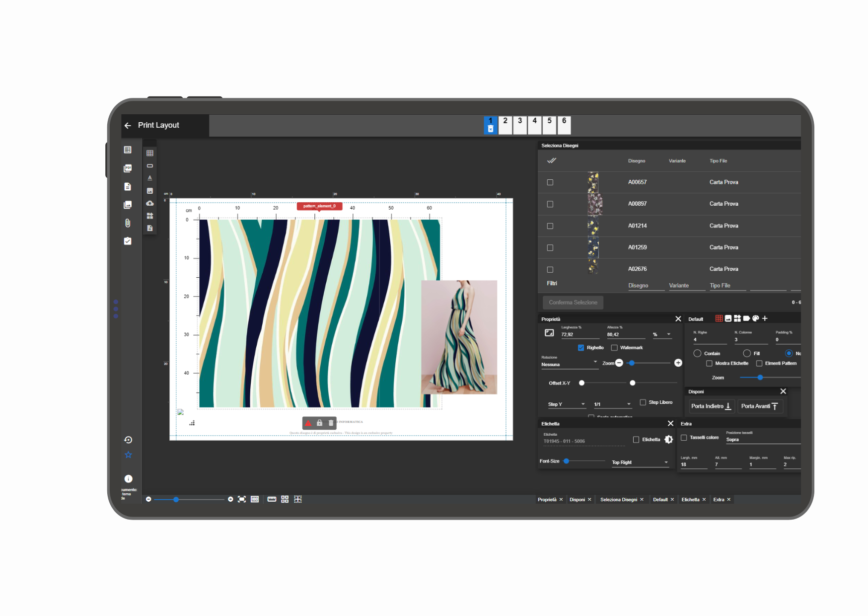Click the back arrow next to Print Layout

(x=128, y=126)
